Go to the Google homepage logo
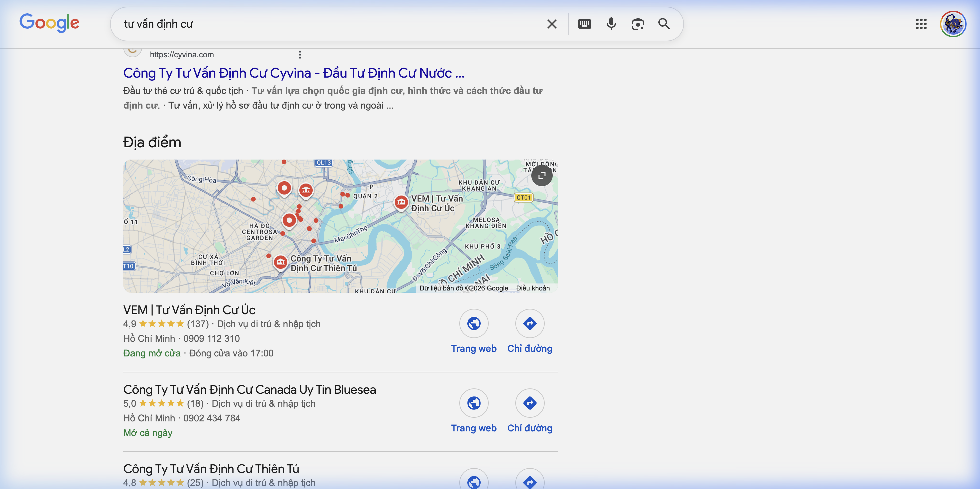980x489 pixels. click(49, 23)
